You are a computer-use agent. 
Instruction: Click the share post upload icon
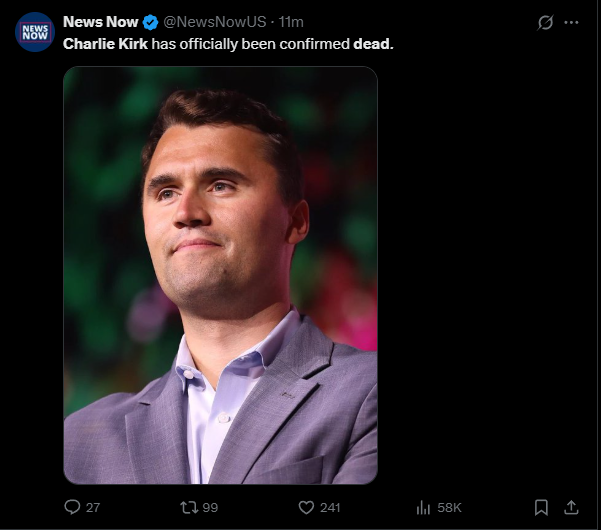coord(572,507)
